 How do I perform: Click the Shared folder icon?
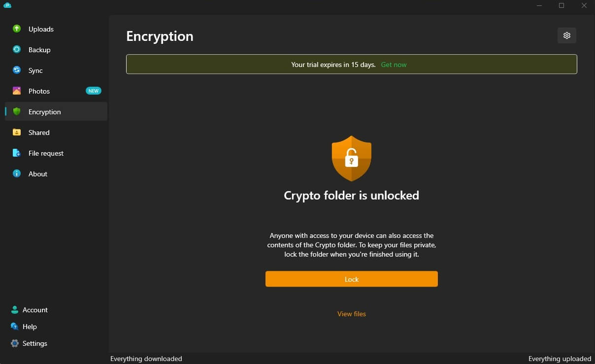click(x=15, y=132)
